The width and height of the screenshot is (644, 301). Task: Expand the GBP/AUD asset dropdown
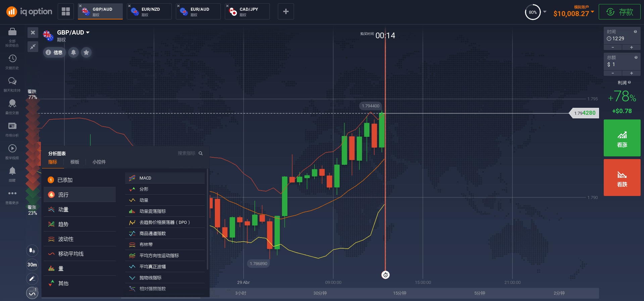coord(88,33)
